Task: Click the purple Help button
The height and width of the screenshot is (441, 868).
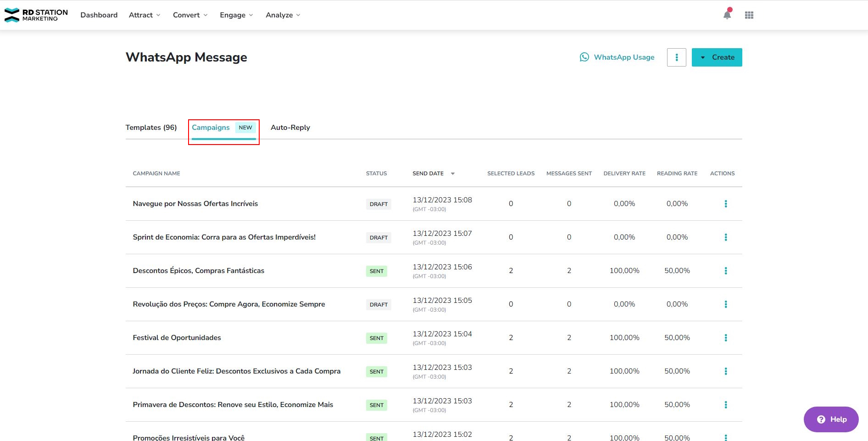Action: click(831, 419)
